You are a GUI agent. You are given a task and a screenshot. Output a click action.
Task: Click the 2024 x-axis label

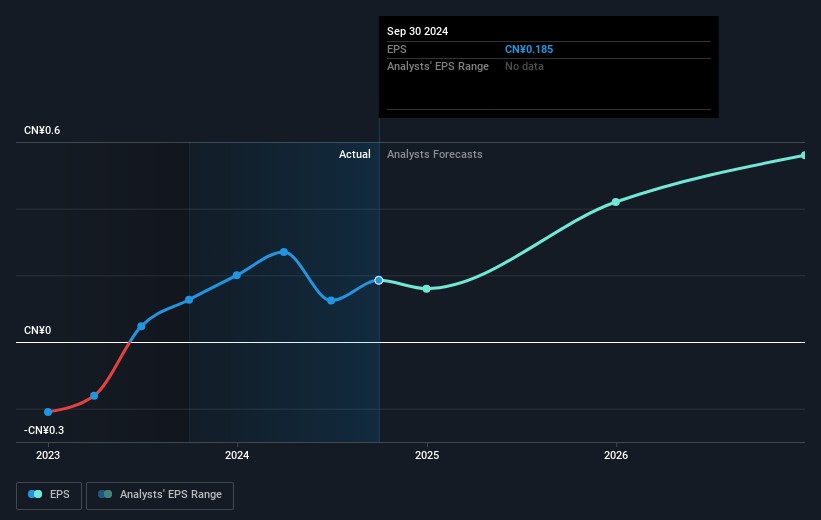[237, 456]
